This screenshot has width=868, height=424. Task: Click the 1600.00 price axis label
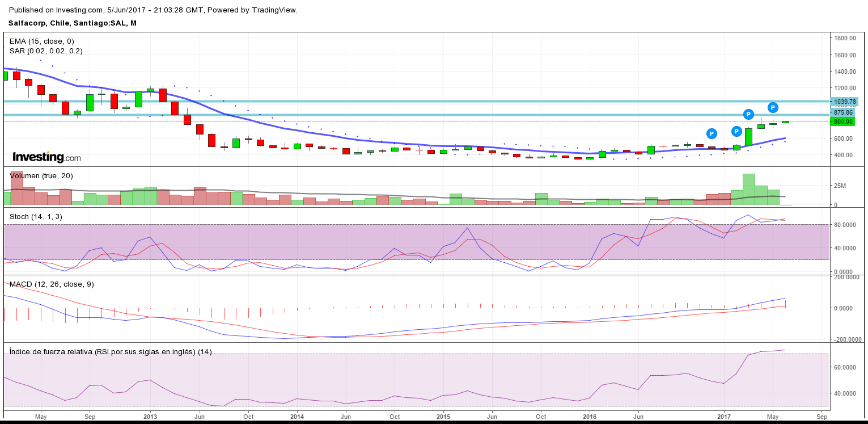(845, 55)
